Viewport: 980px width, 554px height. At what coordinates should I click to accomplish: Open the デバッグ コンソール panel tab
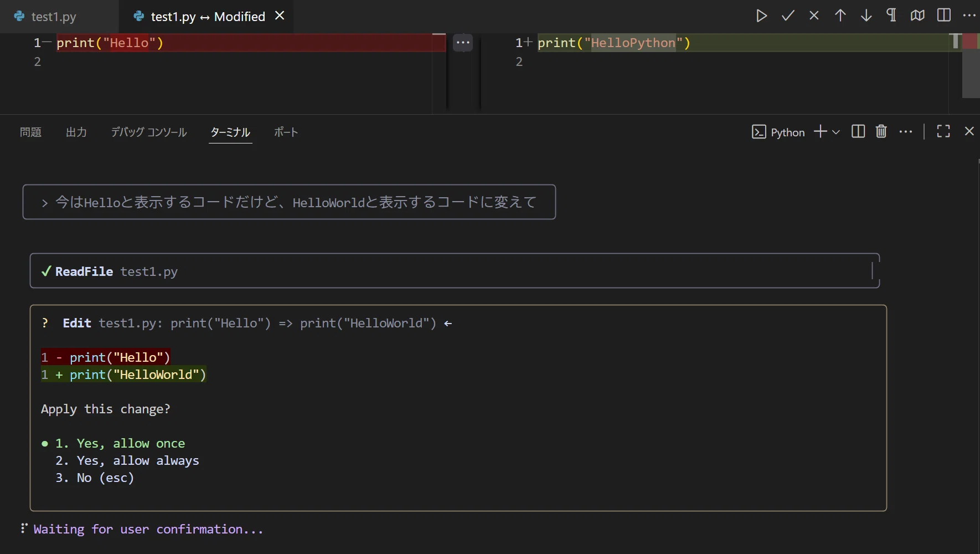(149, 132)
